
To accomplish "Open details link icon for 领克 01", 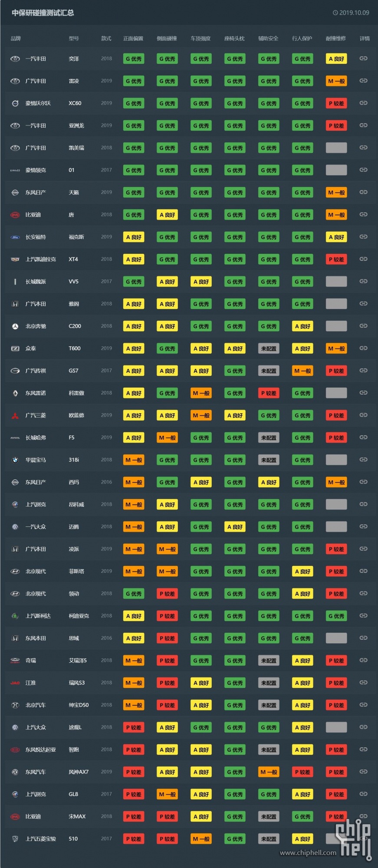I will click(x=364, y=170).
